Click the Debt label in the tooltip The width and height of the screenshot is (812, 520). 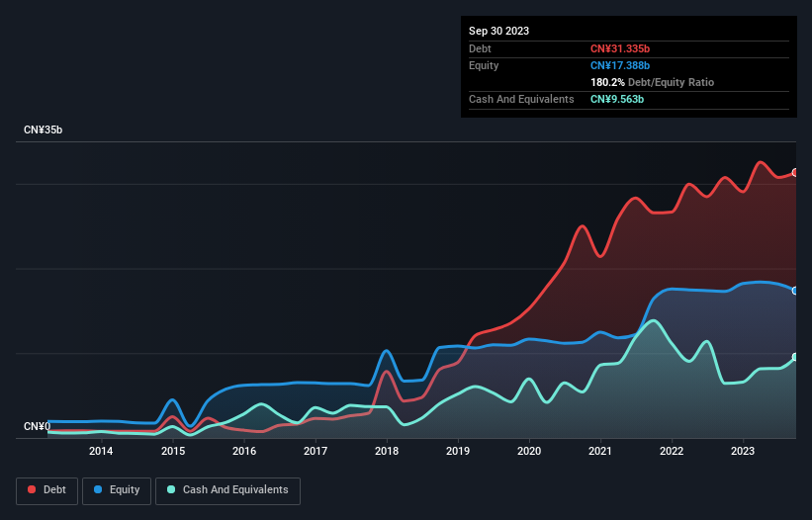tap(480, 48)
